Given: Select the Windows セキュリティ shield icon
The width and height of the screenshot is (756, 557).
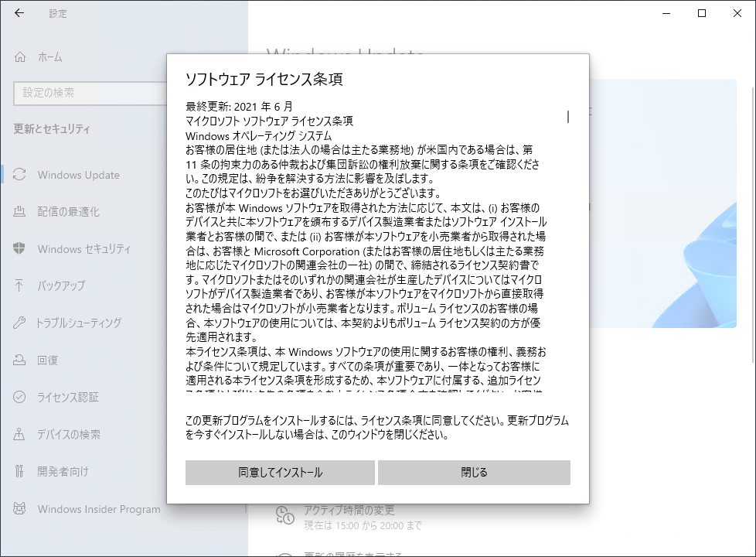Looking at the screenshot, I should [x=20, y=249].
